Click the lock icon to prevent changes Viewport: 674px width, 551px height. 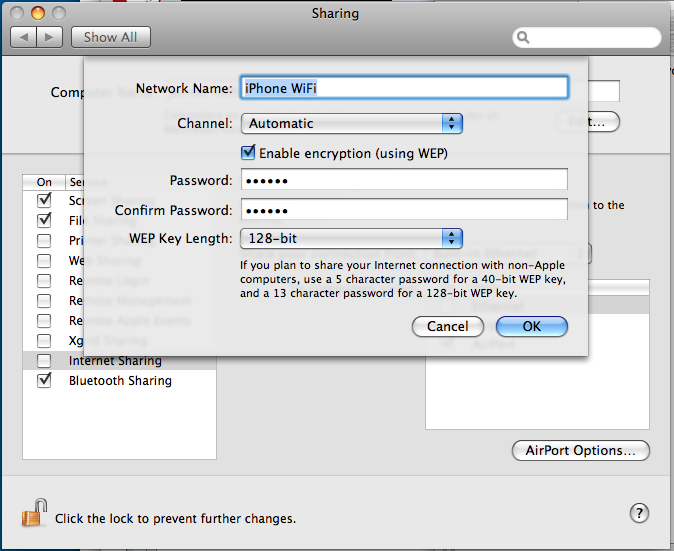[34, 513]
